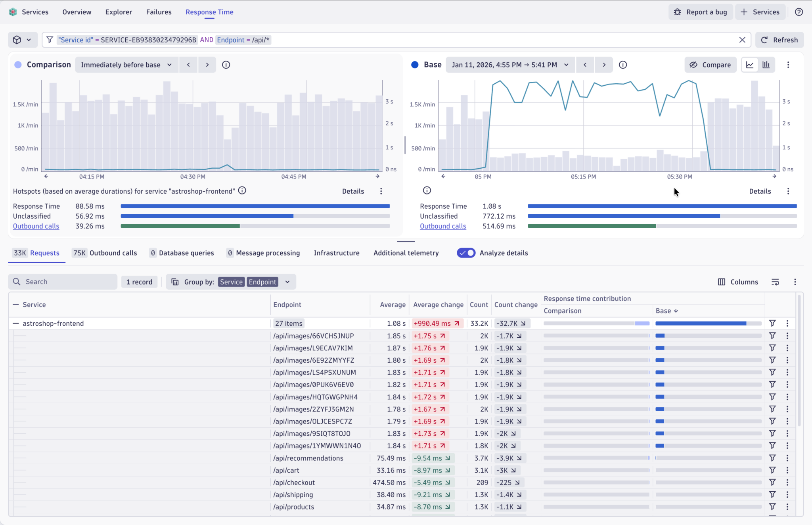Select the line chart view icon

(x=750, y=65)
